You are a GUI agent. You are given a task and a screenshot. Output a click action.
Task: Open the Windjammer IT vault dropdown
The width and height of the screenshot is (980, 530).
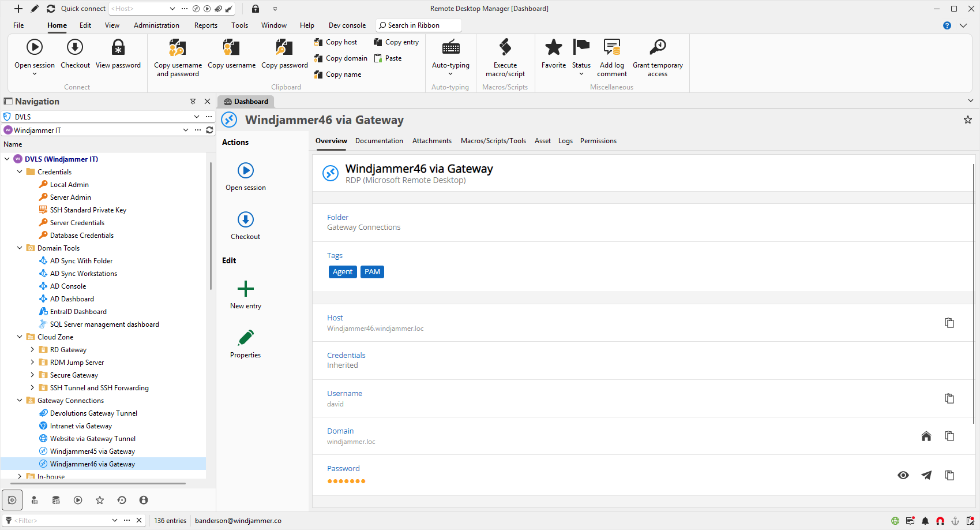pyautogui.click(x=186, y=130)
